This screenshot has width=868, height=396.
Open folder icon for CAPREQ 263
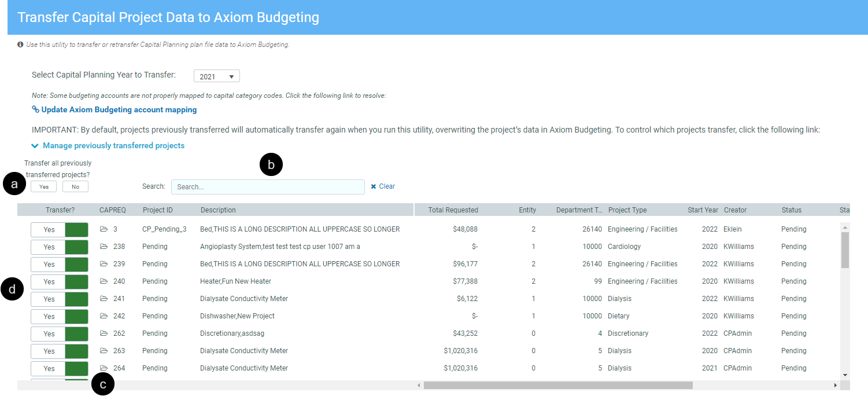[x=104, y=351]
